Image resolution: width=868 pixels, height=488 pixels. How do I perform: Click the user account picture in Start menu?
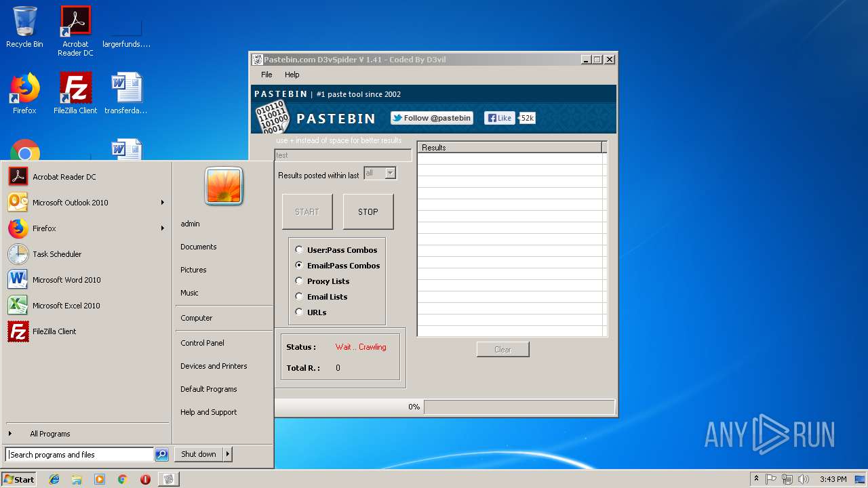coord(224,186)
